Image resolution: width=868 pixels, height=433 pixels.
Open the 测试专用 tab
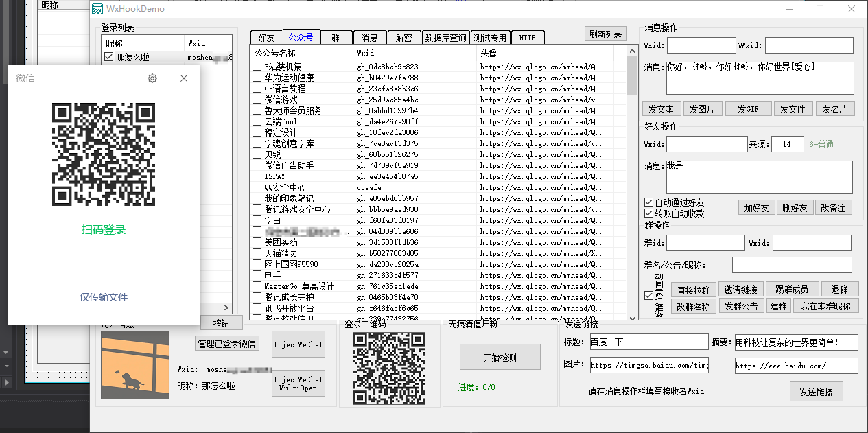[x=490, y=38]
